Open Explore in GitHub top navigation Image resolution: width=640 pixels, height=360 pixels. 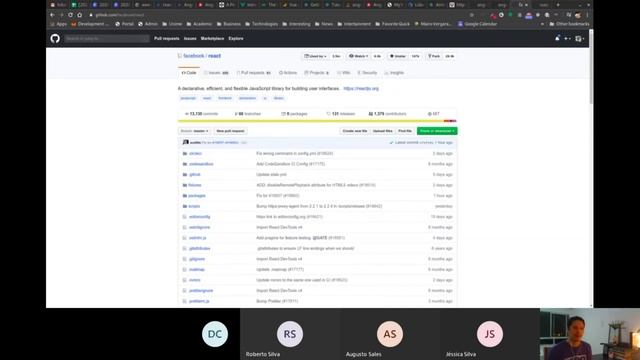click(x=236, y=38)
